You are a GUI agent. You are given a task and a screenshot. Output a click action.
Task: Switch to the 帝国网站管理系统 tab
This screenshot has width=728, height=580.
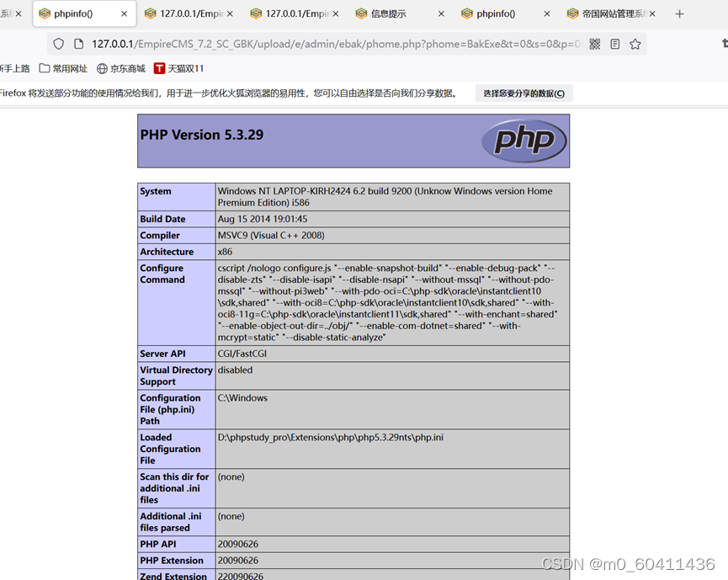point(611,14)
